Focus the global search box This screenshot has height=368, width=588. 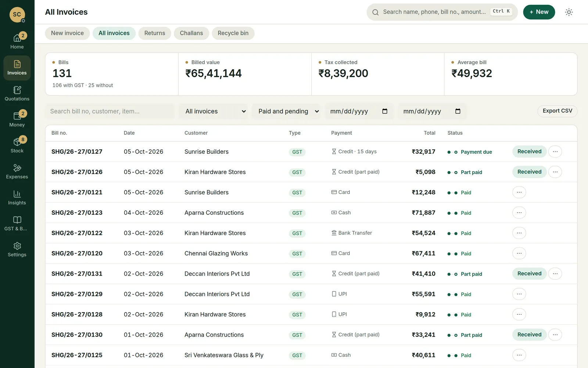pyautogui.click(x=442, y=12)
